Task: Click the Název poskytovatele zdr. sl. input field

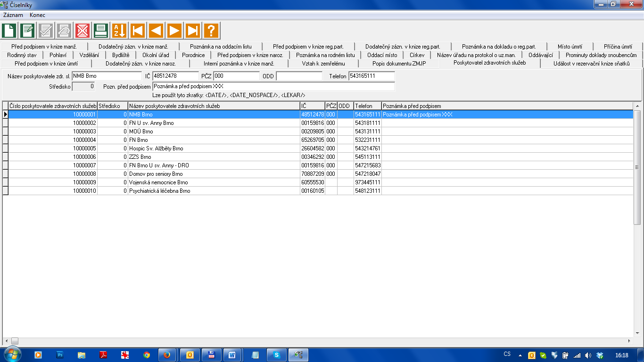Action: tap(107, 76)
